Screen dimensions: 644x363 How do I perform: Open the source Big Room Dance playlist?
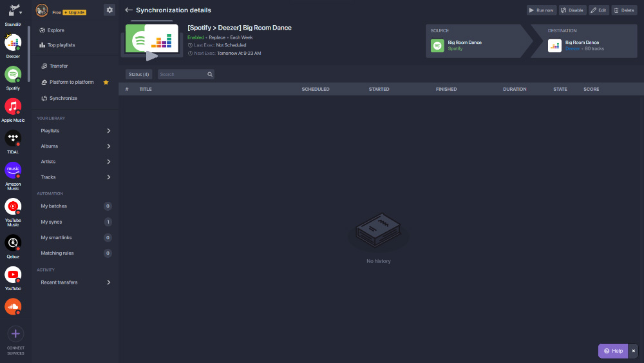(x=464, y=43)
